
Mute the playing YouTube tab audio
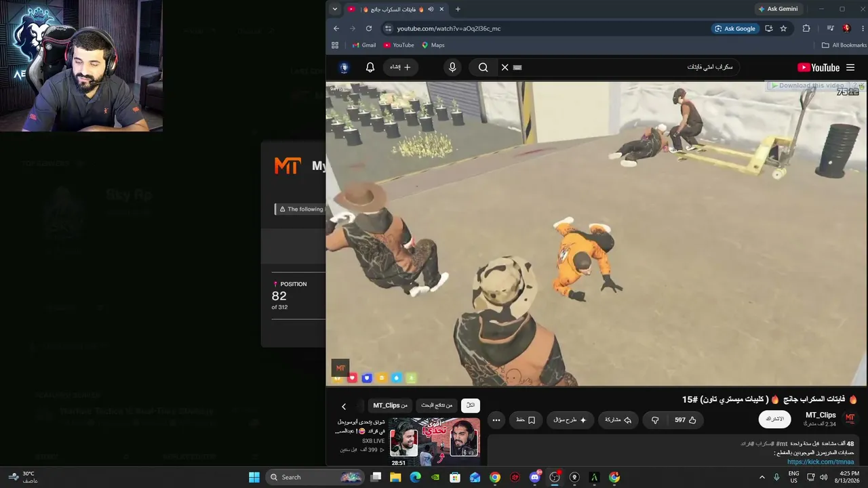coord(431,9)
